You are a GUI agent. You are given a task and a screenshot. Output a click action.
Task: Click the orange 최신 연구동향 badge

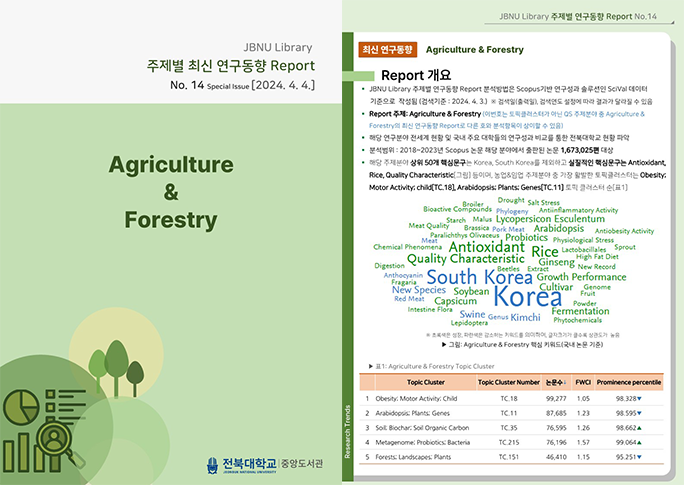(x=387, y=49)
